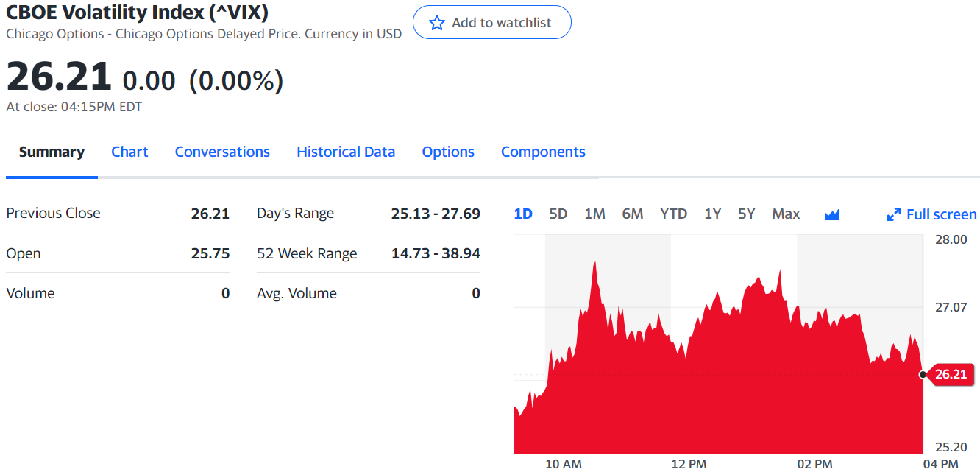Screen dimensions: 980x475
Task: Click the Day's Range value 25.13 - 27.69
Action: pyautogui.click(x=436, y=214)
